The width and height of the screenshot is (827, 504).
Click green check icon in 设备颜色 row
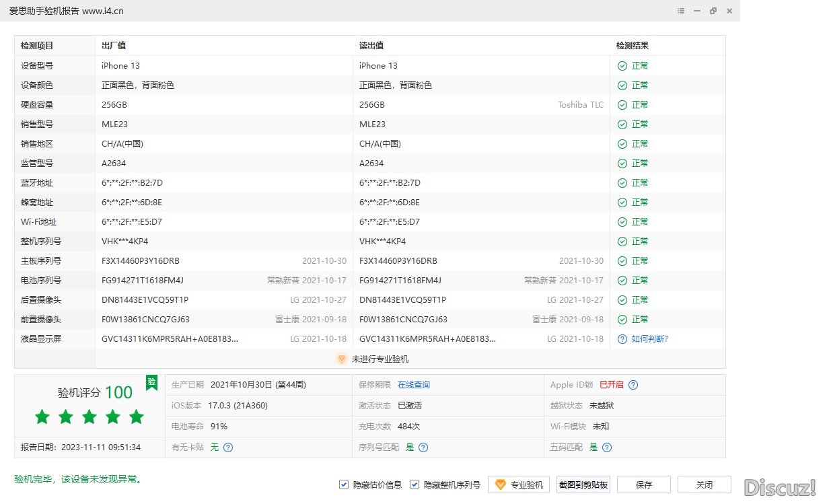pyautogui.click(x=622, y=85)
